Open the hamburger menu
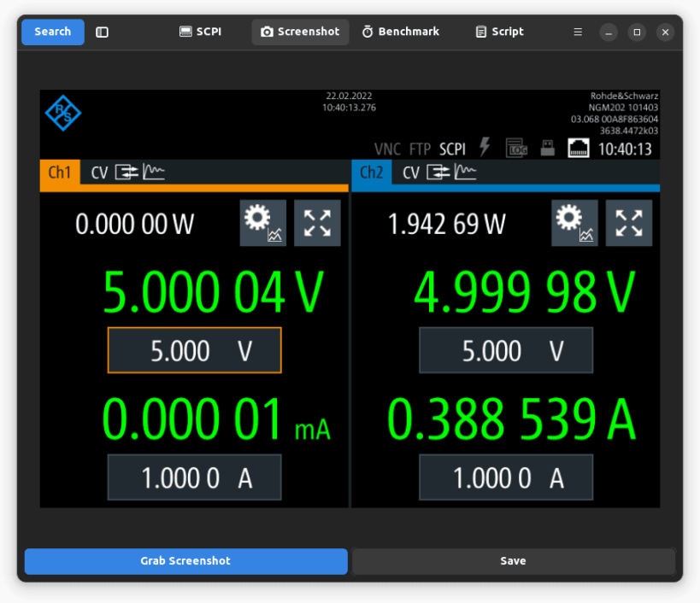The image size is (700, 603). point(578,32)
